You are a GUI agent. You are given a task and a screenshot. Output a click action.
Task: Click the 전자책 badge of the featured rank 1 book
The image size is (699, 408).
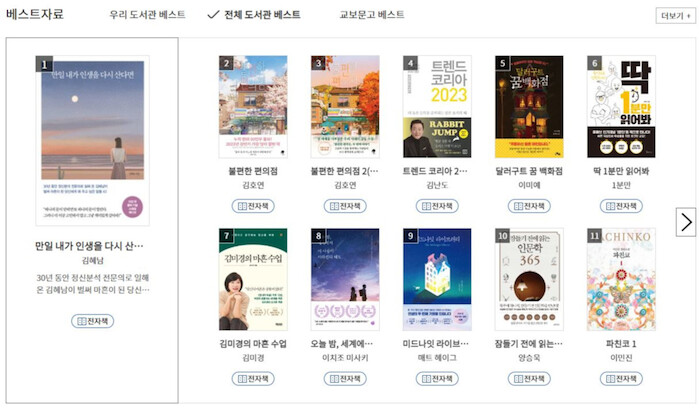tap(92, 321)
